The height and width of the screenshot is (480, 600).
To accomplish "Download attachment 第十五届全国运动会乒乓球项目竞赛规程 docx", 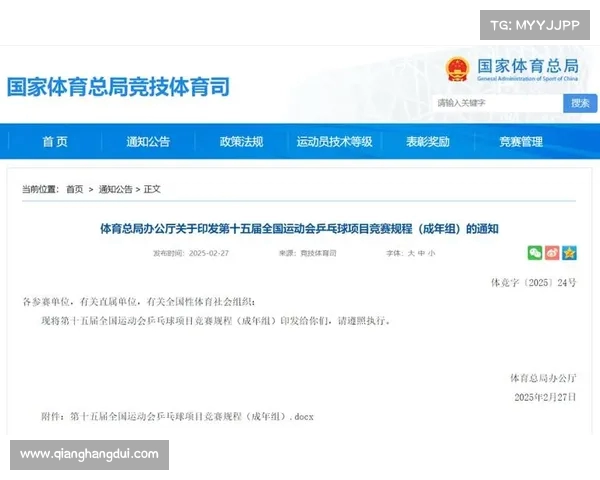I will [192, 416].
